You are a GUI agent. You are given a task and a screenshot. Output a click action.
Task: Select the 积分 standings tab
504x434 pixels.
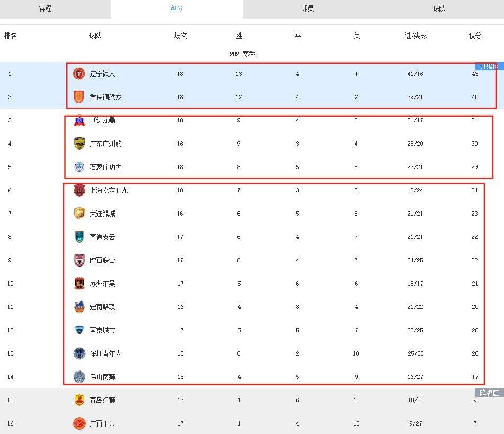pos(177,8)
